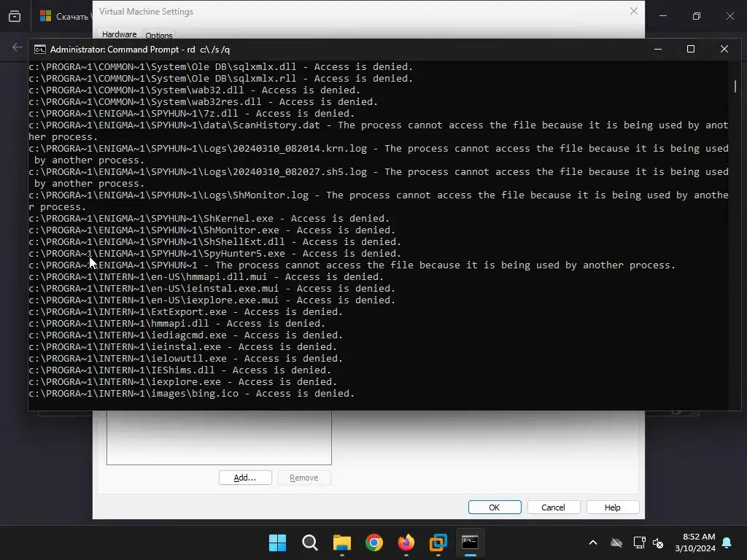
Task: Minimize the background browser window
Action: coord(663,16)
